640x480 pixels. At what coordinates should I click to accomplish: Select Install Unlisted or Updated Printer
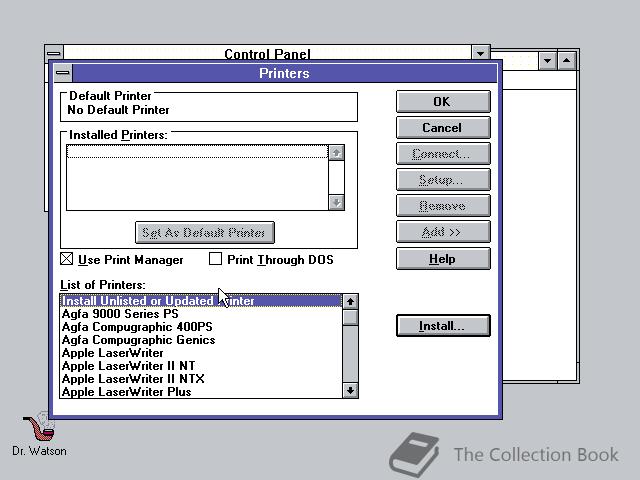201,301
